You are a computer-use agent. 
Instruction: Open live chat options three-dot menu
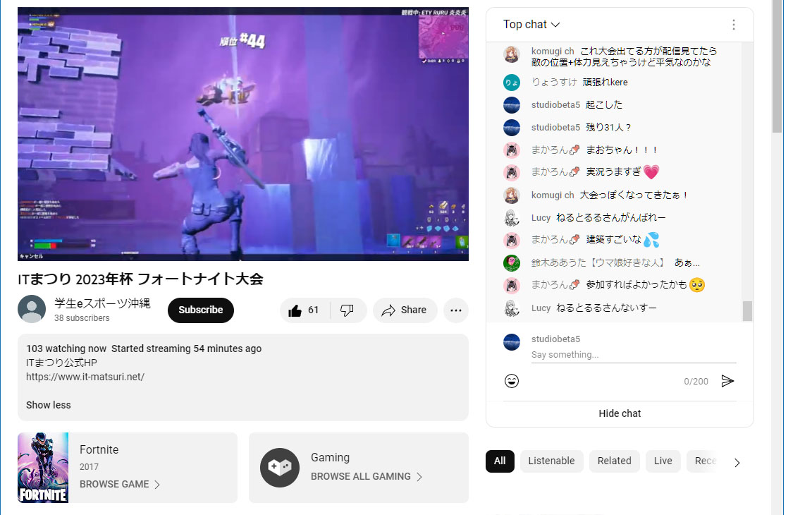point(733,25)
